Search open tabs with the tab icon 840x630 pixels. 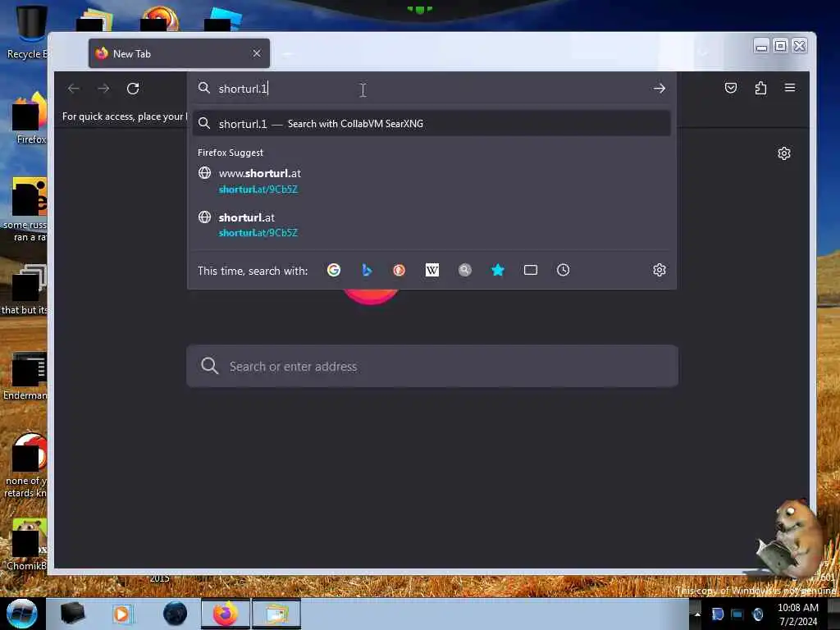pyautogui.click(x=531, y=270)
